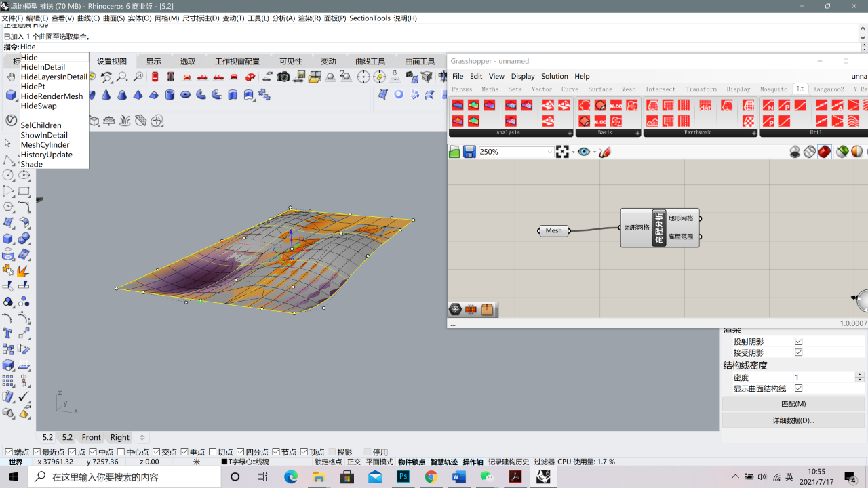The width and height of the screenshot is (868, 488).
Task: Click the 详细数据(D)... button
Action: tap(794, 420)
